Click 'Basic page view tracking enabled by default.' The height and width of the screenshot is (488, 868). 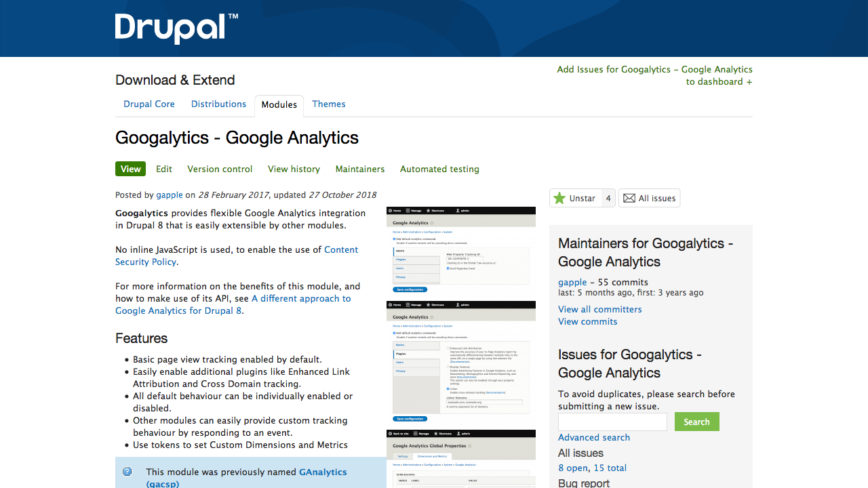point(227,360)
